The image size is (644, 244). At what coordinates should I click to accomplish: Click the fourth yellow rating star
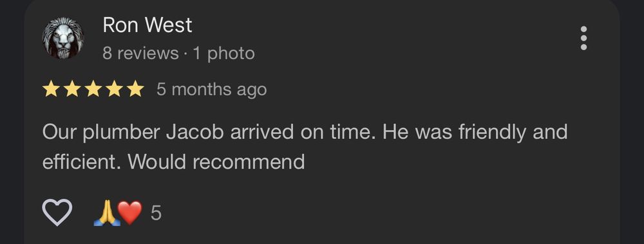point(114,89)
